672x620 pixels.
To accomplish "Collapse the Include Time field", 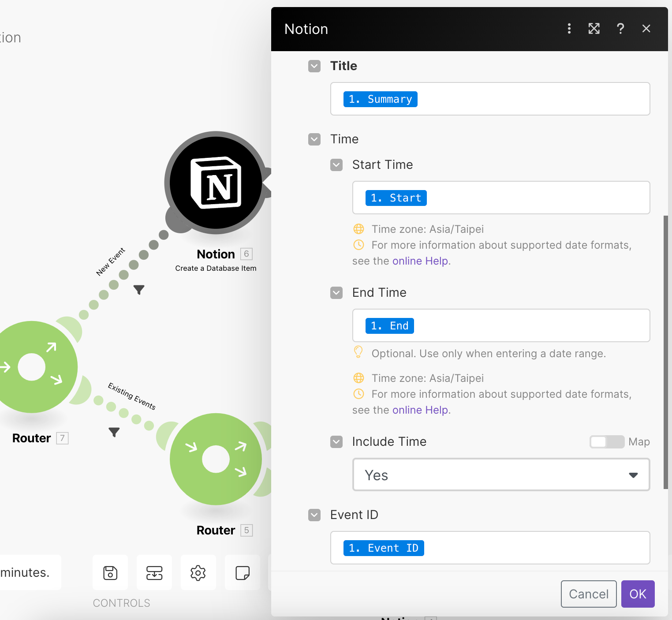I will (x=336, y=442).
